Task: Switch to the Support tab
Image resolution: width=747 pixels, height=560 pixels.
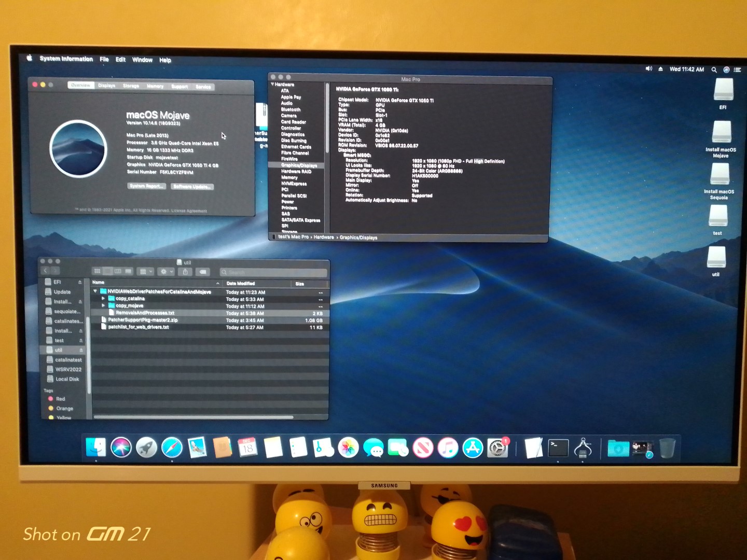Action: [179, 87]
